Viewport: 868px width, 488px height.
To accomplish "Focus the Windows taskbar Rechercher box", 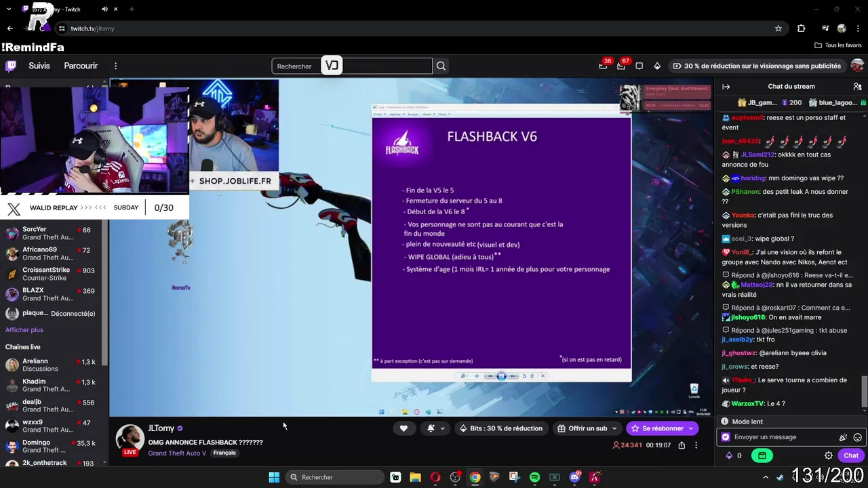I will [335, 477].
